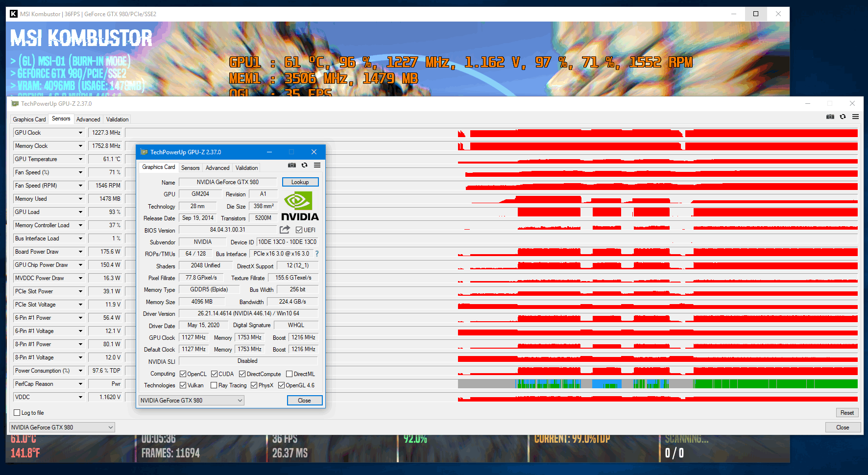
Task: Open hamburger menu in Sensors window
Action: (855, 117)
